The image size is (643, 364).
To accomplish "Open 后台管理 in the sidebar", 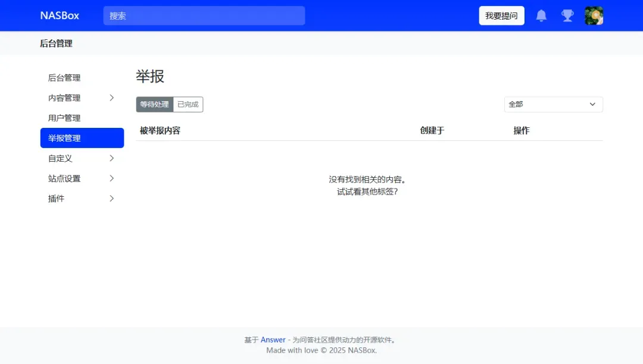I will point(64,78).
